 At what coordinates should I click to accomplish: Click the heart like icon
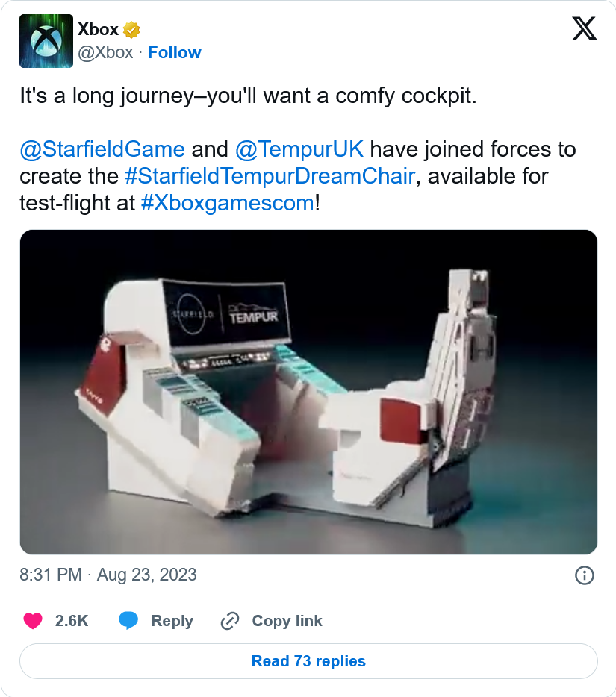click(x=33, y=621)
